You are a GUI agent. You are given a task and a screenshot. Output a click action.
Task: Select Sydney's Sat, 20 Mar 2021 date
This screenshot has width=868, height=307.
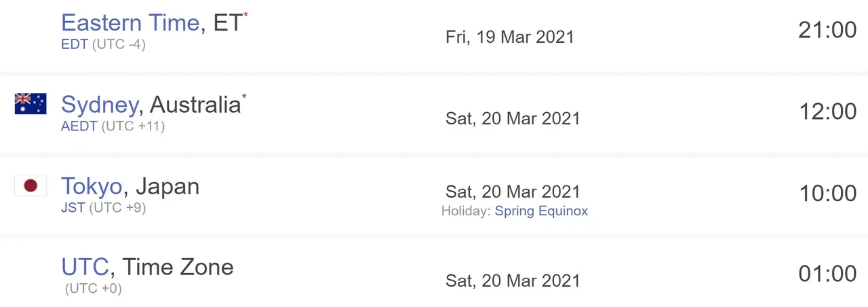513,118
